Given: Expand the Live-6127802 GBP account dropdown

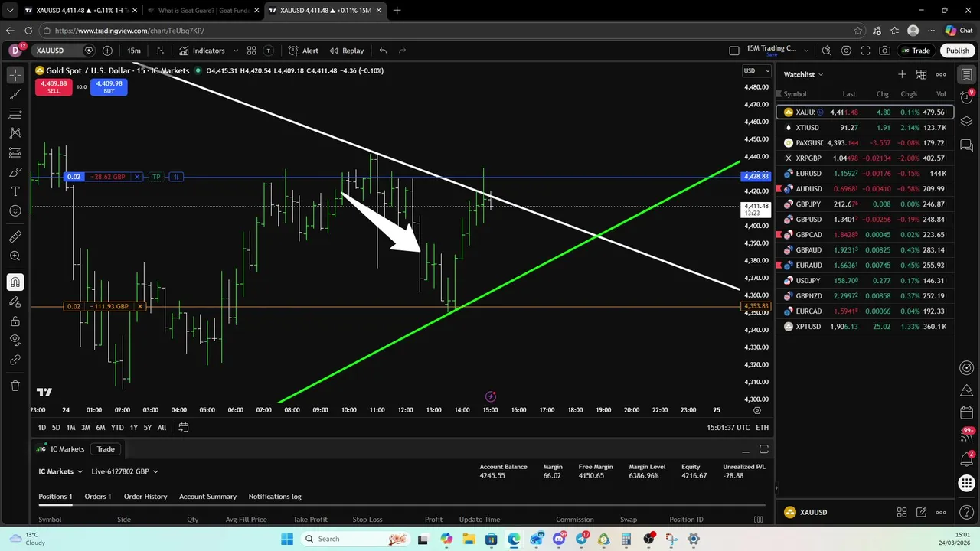Looking at the screenshot, I should pos(125,471).
